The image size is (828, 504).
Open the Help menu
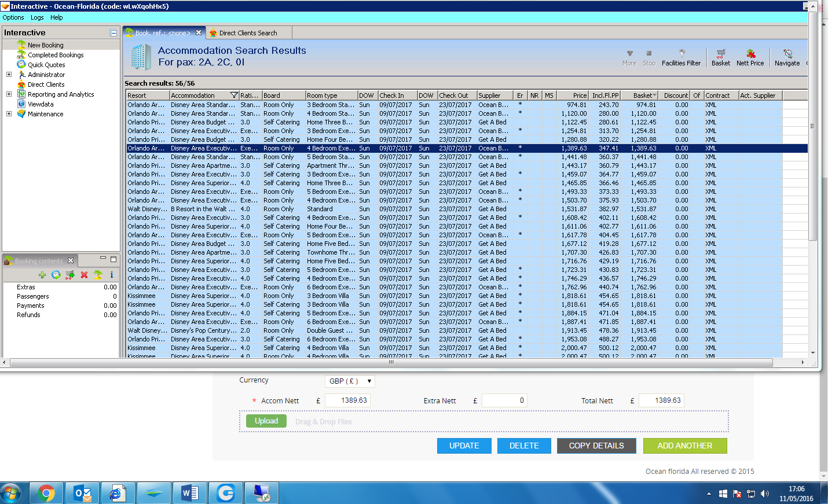[56, 17]
